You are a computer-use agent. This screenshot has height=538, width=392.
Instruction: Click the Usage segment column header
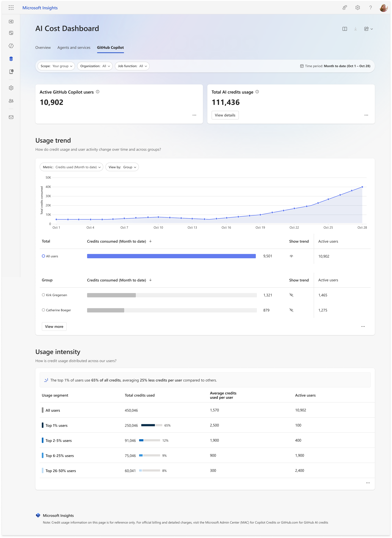pyautogui.click(x=55, y=395)
